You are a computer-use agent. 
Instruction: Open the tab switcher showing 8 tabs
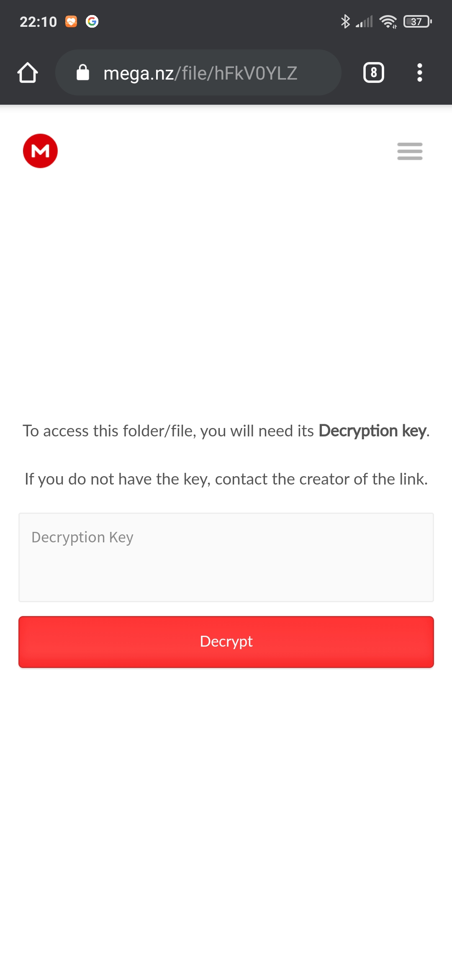tap(374, 73)
